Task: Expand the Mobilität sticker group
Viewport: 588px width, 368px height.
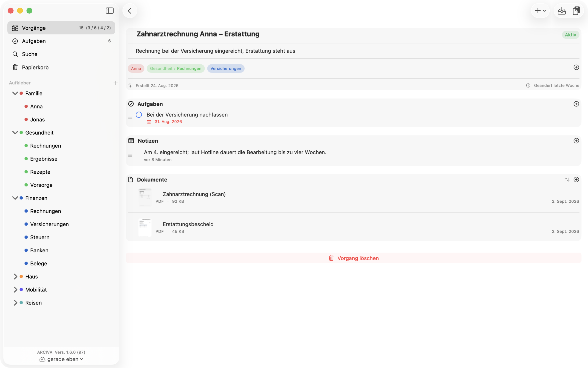Action: pyautogui.click(x=15, y=290)
